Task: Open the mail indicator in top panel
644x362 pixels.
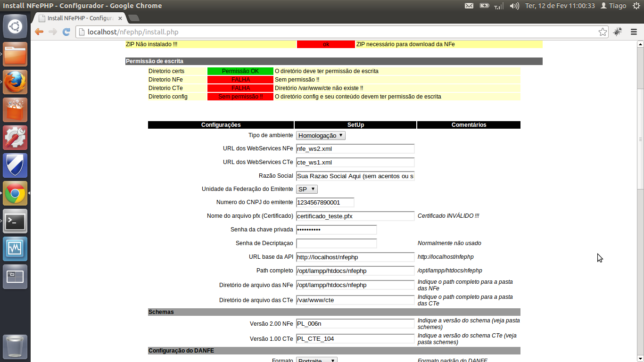Action: coord(469,6)
